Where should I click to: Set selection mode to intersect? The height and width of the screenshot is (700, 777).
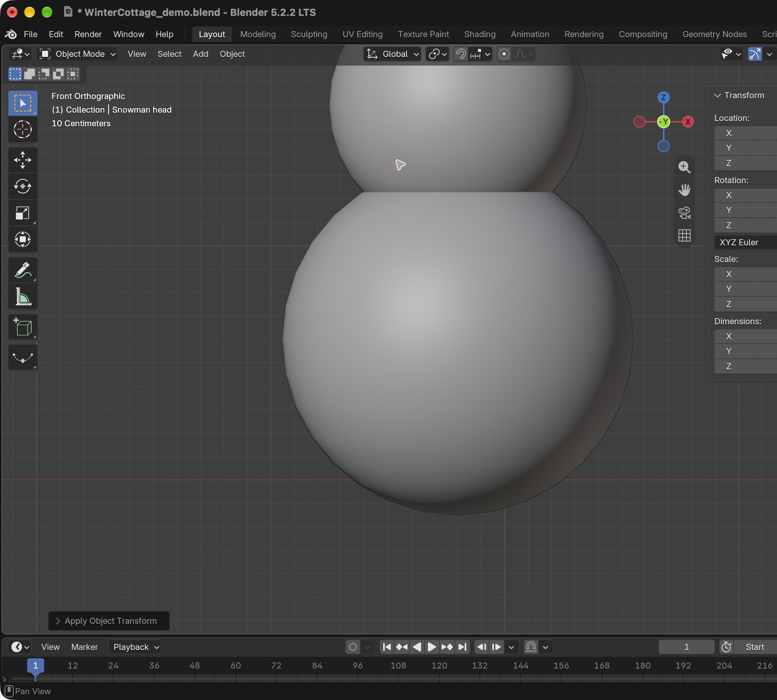click(x=72, y=74)
